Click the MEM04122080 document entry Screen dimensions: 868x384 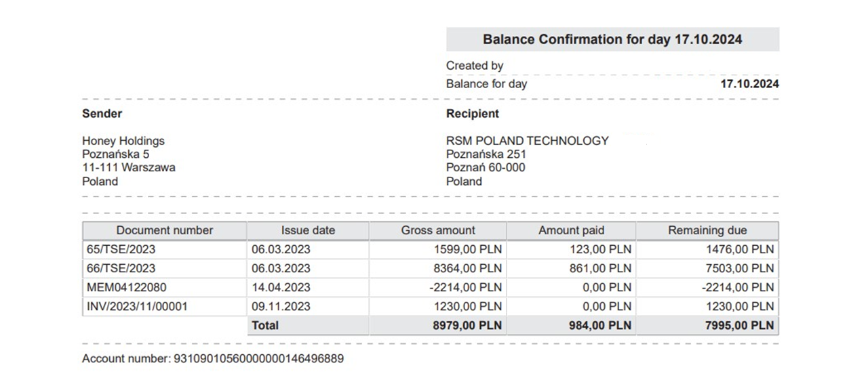(126, 287)
